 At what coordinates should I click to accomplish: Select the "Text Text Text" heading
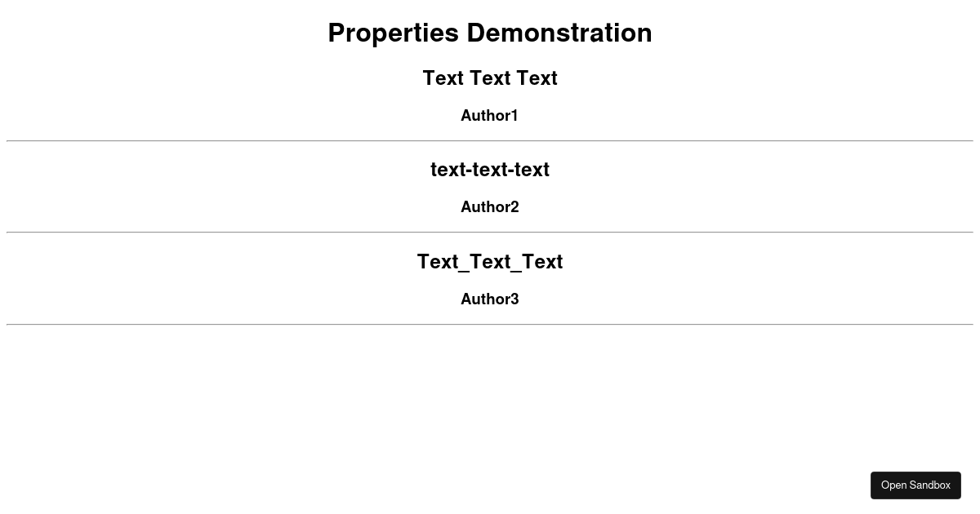tap(490, 78)
